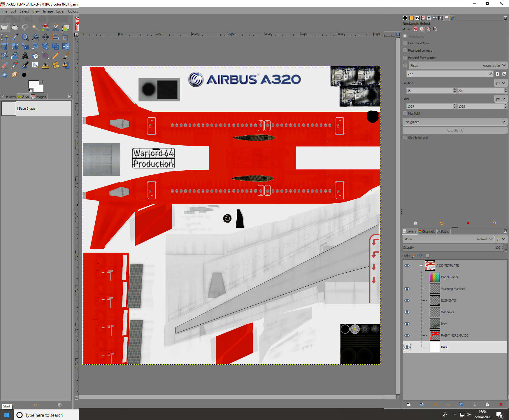Check the Rounded corners option
The height and width of the screenshot is (420, 509).
405,50
